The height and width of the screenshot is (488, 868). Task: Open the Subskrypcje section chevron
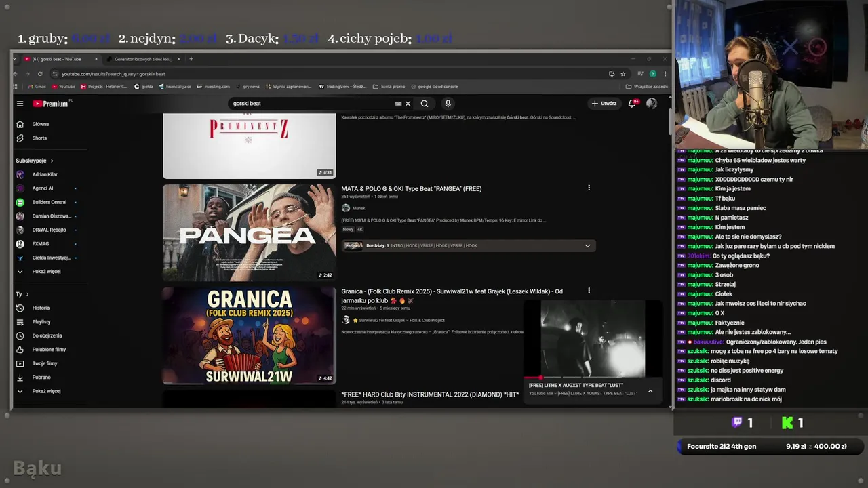(x=52, y=161)
